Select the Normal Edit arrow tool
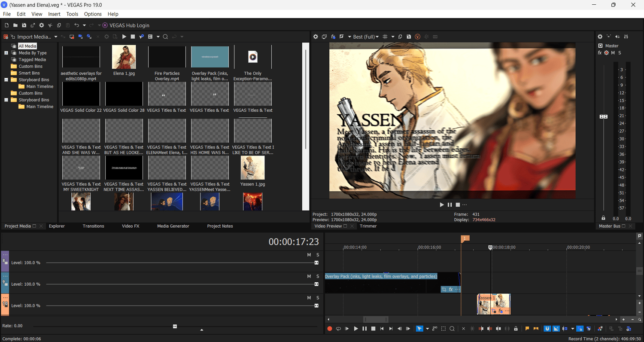Viewport: 644px width, 342px height. point(419,329)
